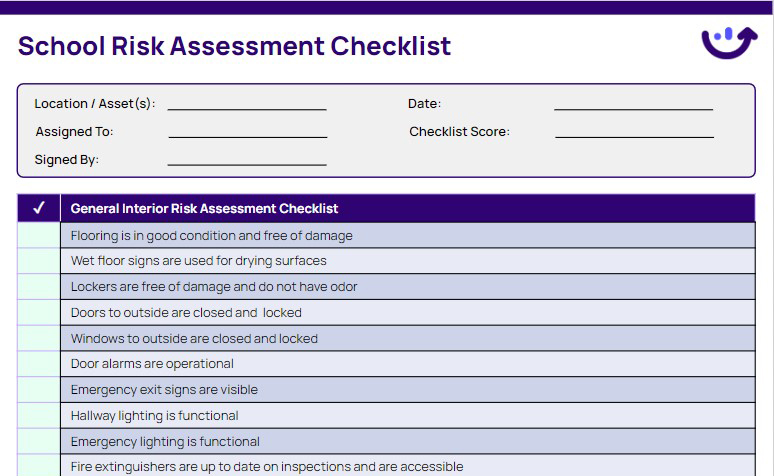Click the Emergency exit signs are visible text
This screenshot has height=476, width=774.
coord(164,390)
